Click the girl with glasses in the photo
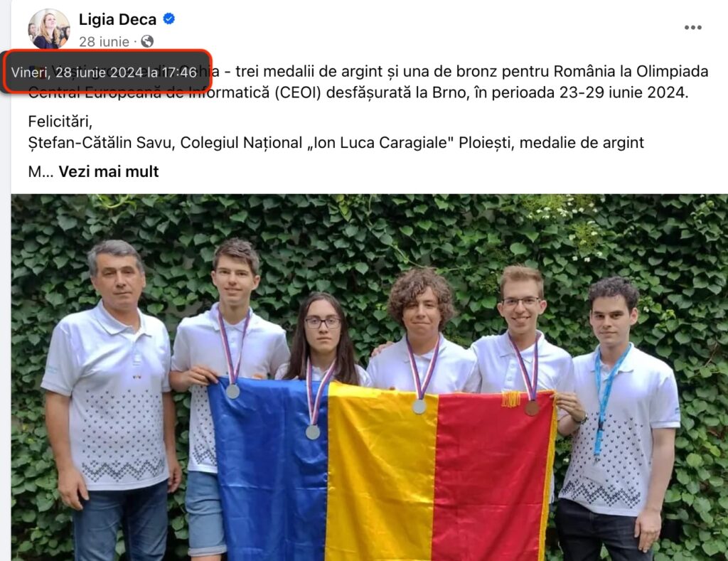The image size is (728, 561). click(321, 339)
